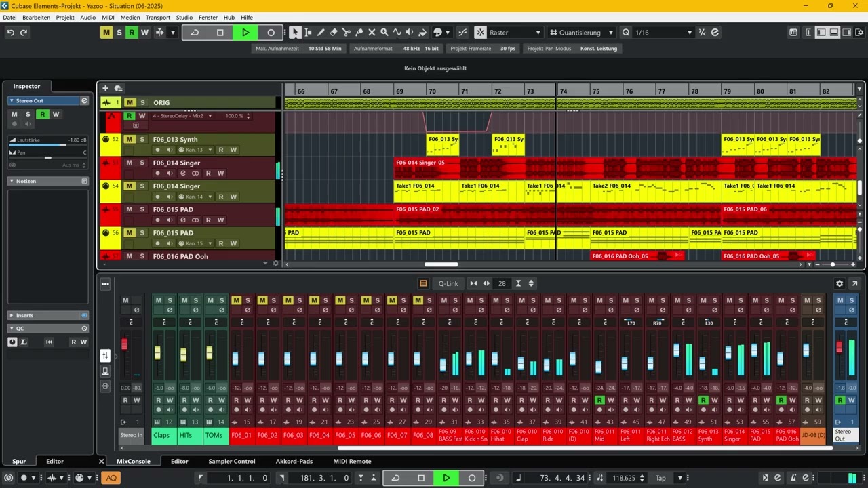The width and height of the screenshot is (868, 488).
Task: Click the Stereo In red fader
Action: coord(124,344)
